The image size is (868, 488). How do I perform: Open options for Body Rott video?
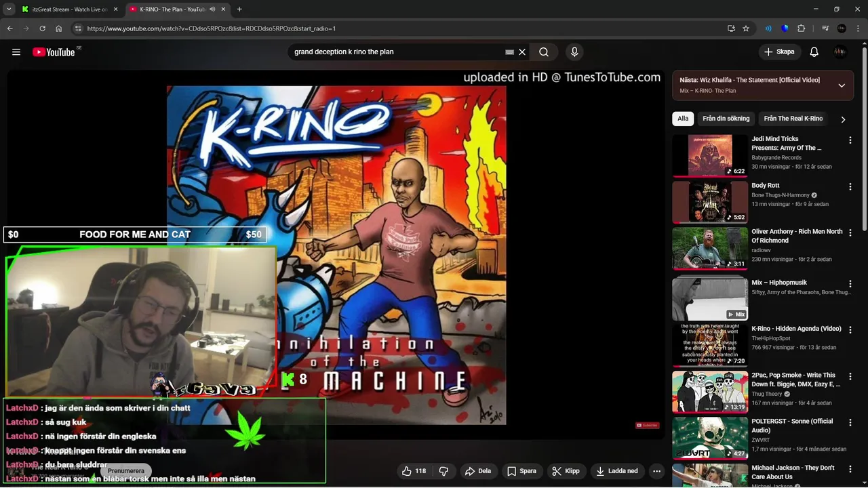click(850, 186)
